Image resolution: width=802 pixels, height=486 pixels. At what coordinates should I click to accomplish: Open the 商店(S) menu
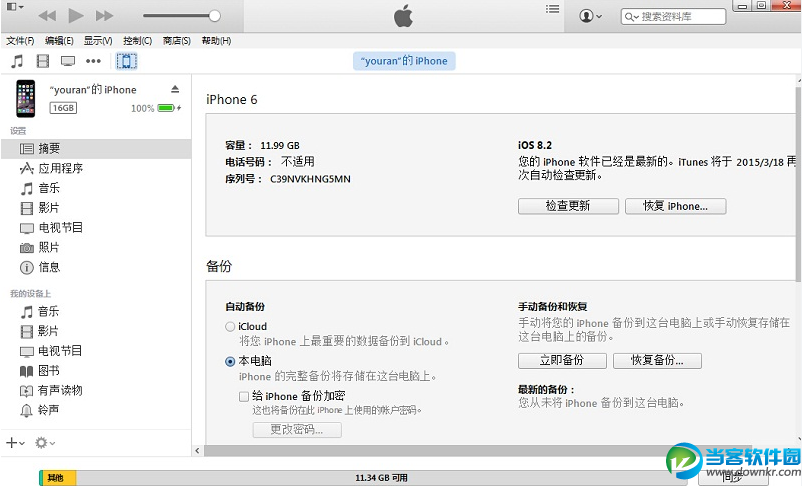[176, 40]
